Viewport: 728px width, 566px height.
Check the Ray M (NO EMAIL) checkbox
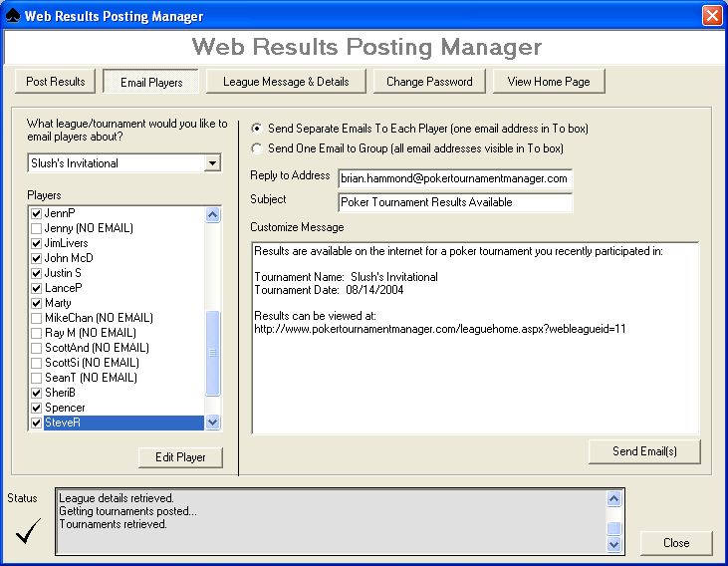pyautogui.click(x=36, y=333)
